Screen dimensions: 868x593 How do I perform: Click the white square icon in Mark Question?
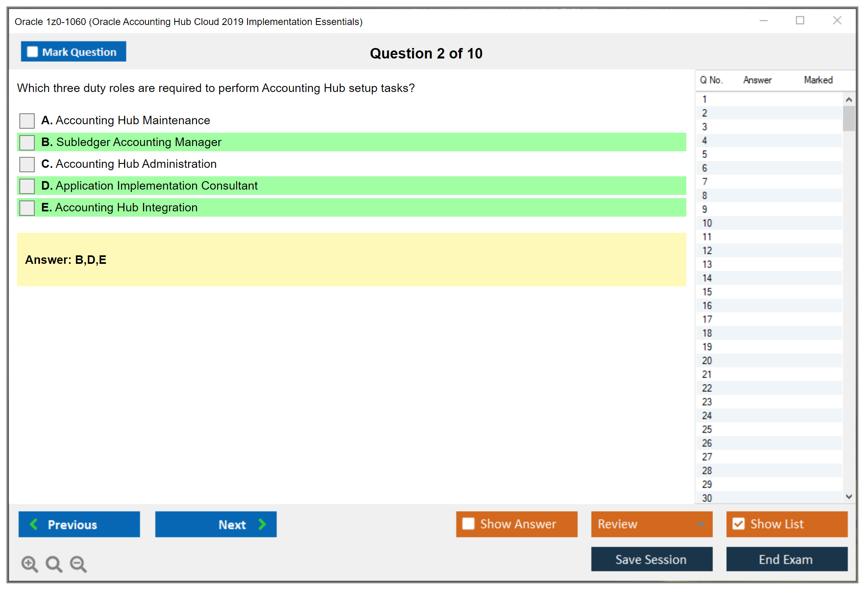[32, 52]
